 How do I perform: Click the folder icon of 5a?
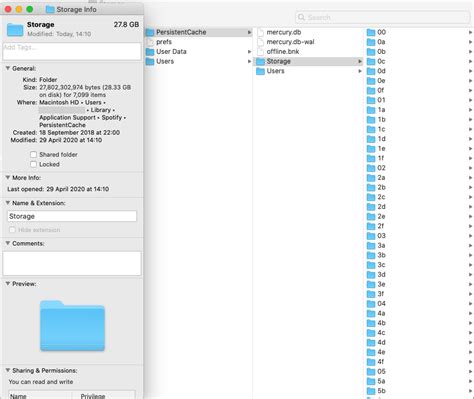click(371, 381)
